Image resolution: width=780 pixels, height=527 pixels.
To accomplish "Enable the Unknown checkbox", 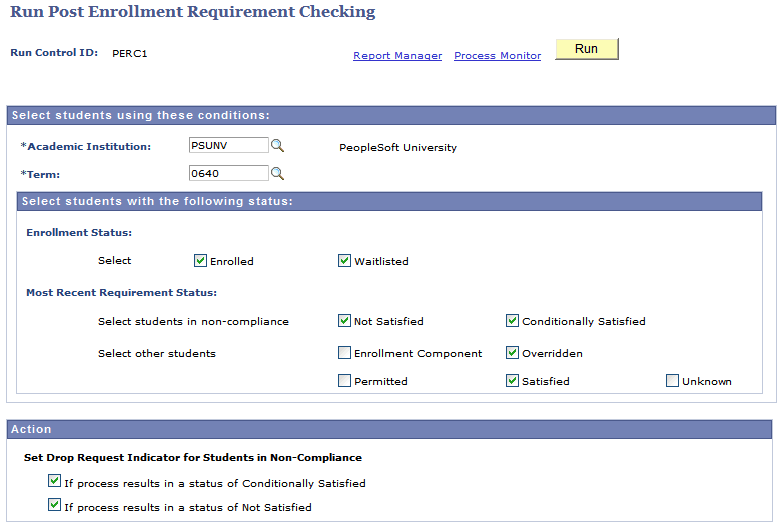I will tap(672, 381).
